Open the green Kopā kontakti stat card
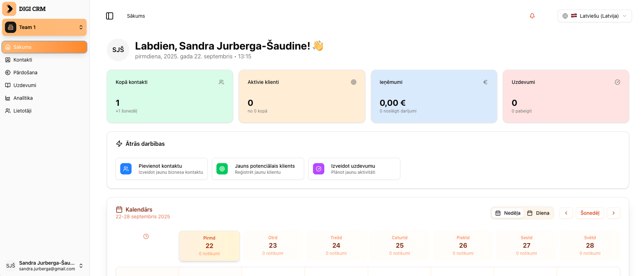The height and width of the screenshot is (276, 644). (170, 96)
